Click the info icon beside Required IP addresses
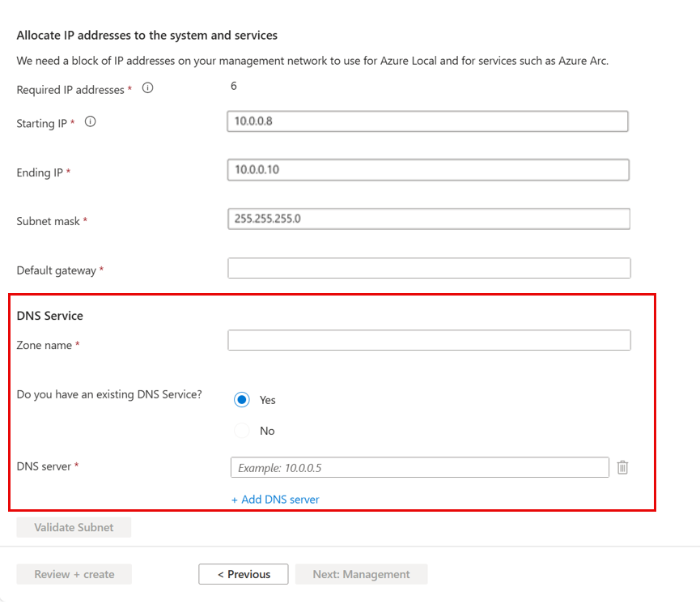Image resolution: width=700 pixels, height=604 pixels. [147, 89]
